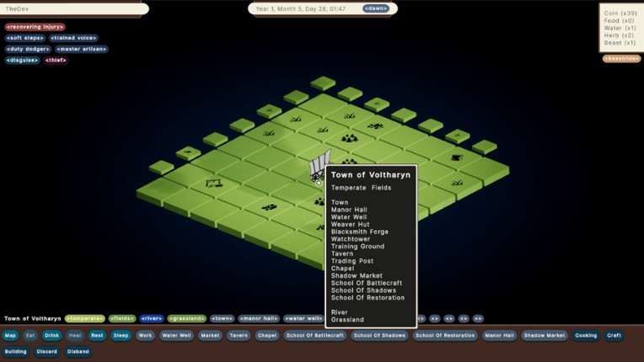Click the Shadow Market button
This screenshot has width=644, height=362.
[x=544, y=335]
